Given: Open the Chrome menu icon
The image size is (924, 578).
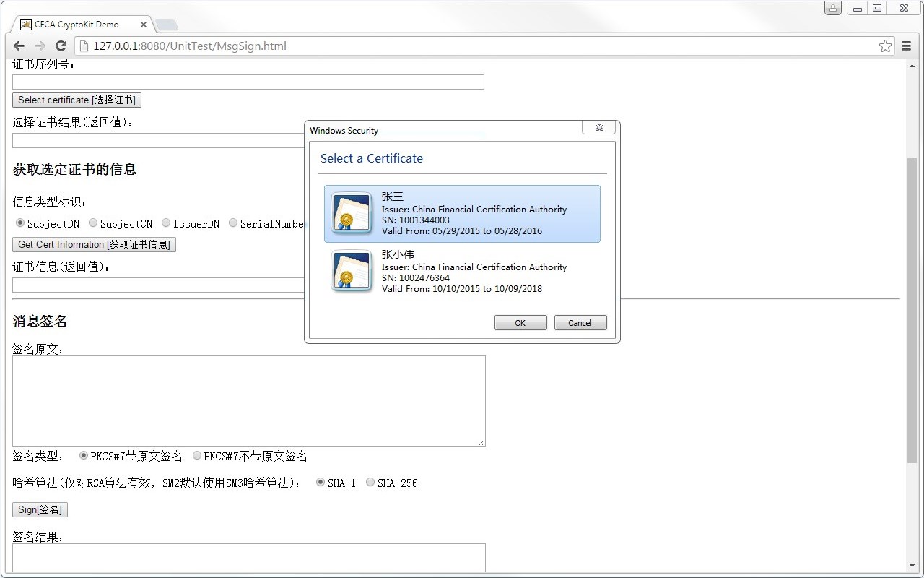Looking at the screenshot, I should point(906,45).
